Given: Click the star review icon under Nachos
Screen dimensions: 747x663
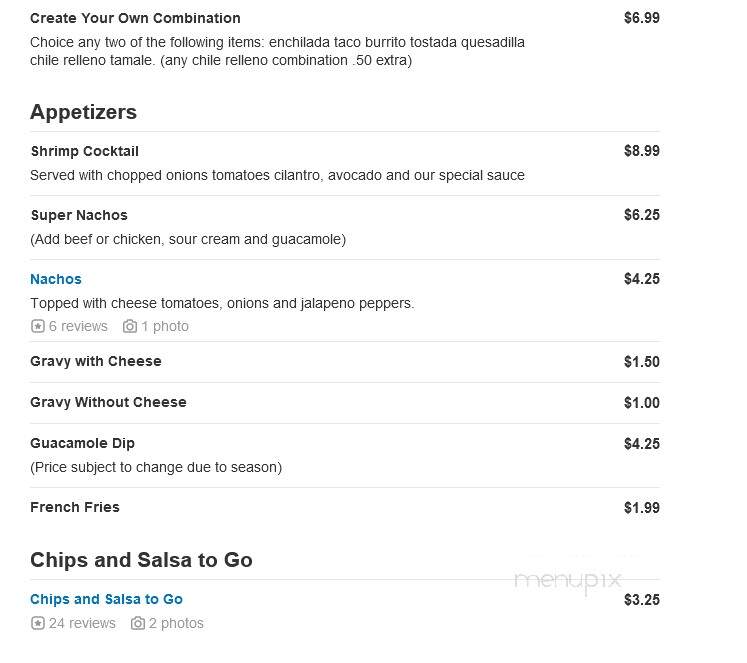Looking at the screenshot, I should click(x=38, y=326).
